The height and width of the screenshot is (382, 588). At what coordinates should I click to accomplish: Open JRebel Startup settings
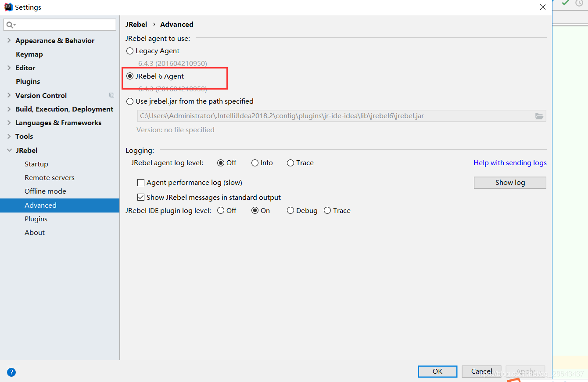(36, 164)
